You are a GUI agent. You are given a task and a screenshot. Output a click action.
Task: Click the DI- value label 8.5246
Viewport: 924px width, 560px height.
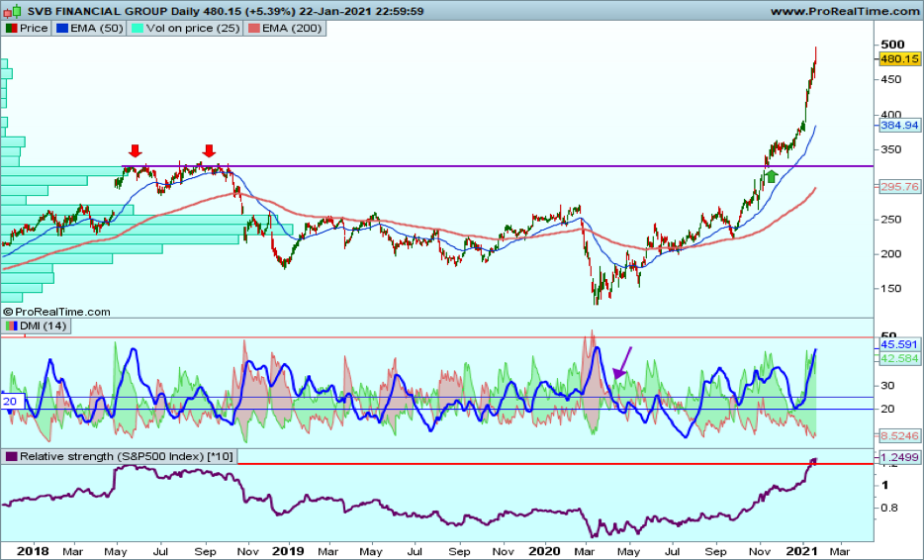(x=899, y=435)
